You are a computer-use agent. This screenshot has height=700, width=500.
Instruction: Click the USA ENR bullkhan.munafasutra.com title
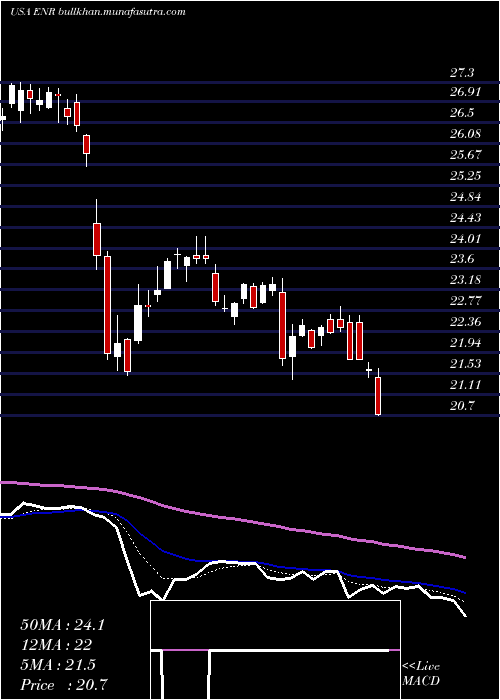click(97, 12)
